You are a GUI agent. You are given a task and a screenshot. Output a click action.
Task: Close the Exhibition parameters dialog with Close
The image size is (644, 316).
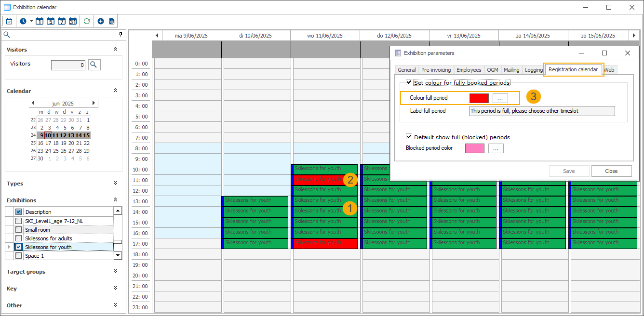611,171
